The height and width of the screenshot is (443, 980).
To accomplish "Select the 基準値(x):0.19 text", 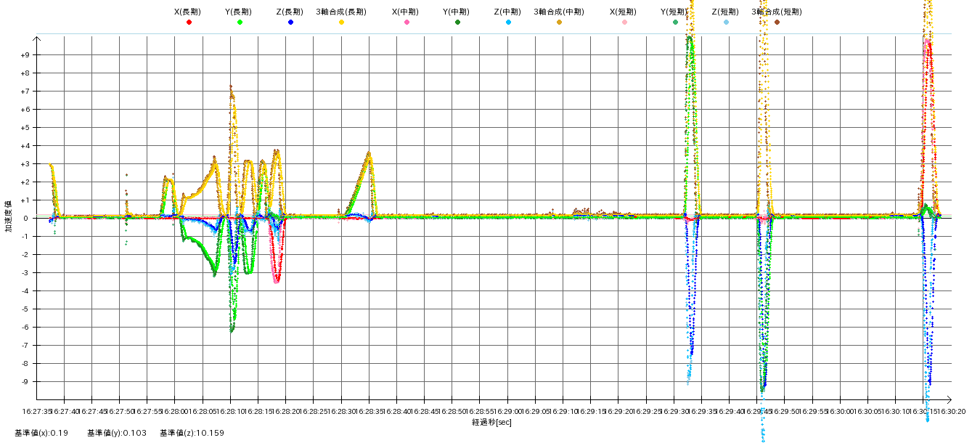I will point(41,433).
